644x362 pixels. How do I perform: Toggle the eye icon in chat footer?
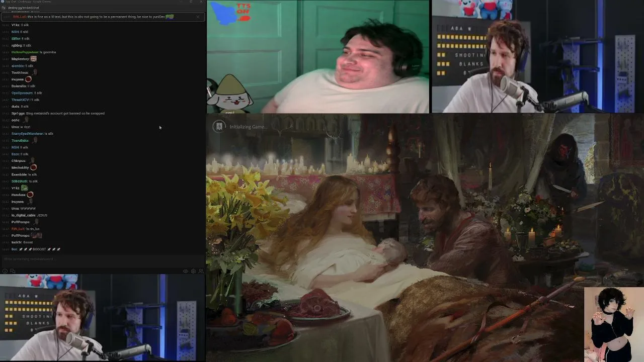tap(185, 271)
